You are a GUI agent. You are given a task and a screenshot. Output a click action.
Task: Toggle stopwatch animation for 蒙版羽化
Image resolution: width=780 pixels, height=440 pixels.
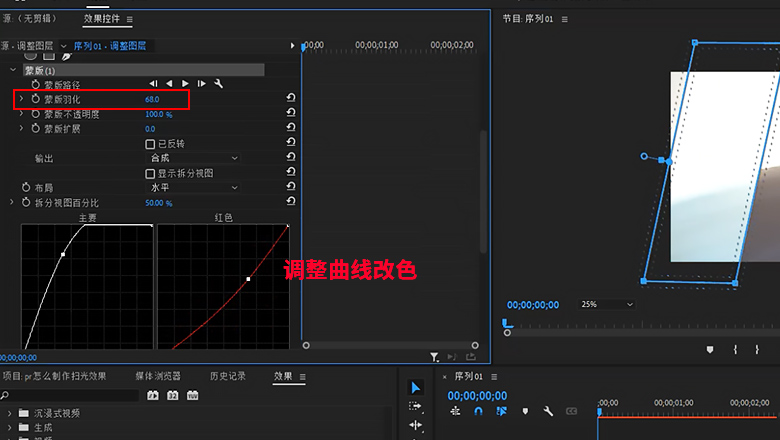[x=35, y=99]
